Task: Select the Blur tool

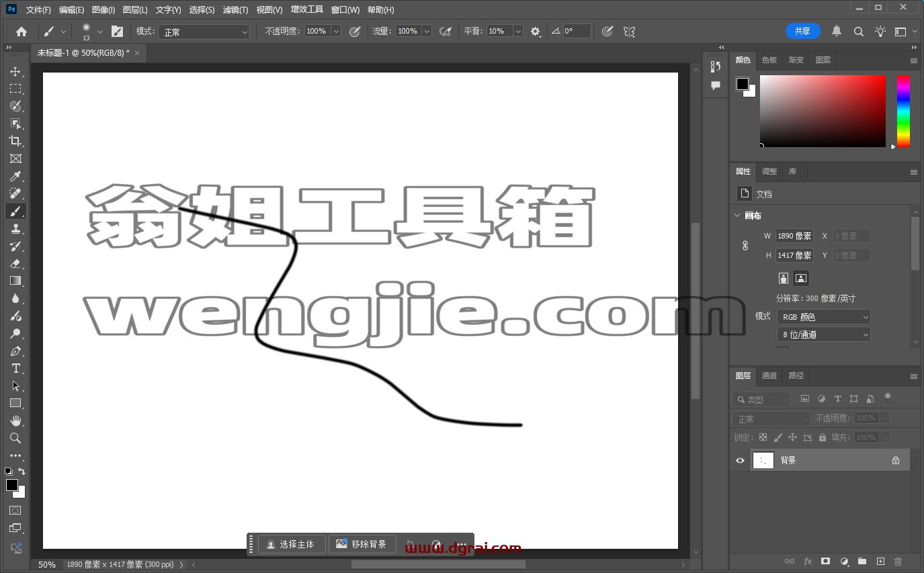Action: point(15,298)
